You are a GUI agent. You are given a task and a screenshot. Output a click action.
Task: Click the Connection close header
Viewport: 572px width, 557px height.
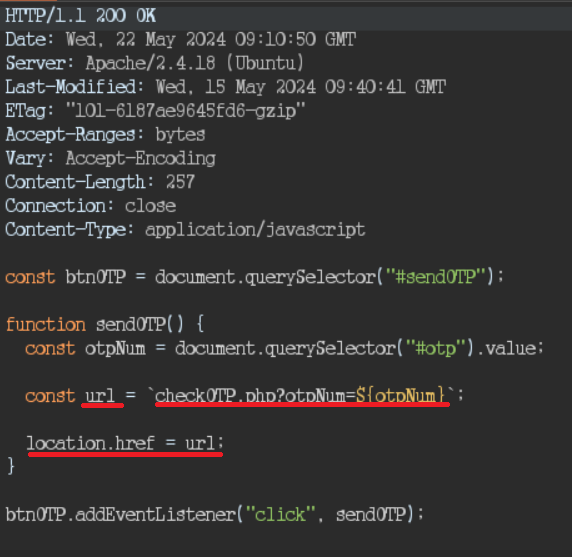click(90, 206)
